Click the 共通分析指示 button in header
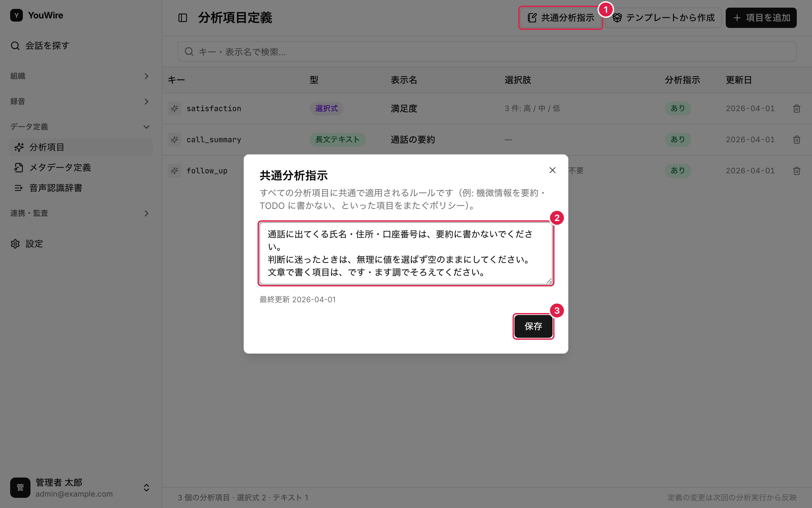The width and height of the screenshot is (812, 508). tap(560, 18)
